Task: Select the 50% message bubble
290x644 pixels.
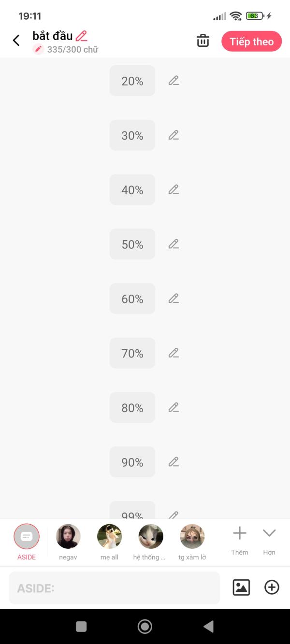Action: tap(132, 244)
